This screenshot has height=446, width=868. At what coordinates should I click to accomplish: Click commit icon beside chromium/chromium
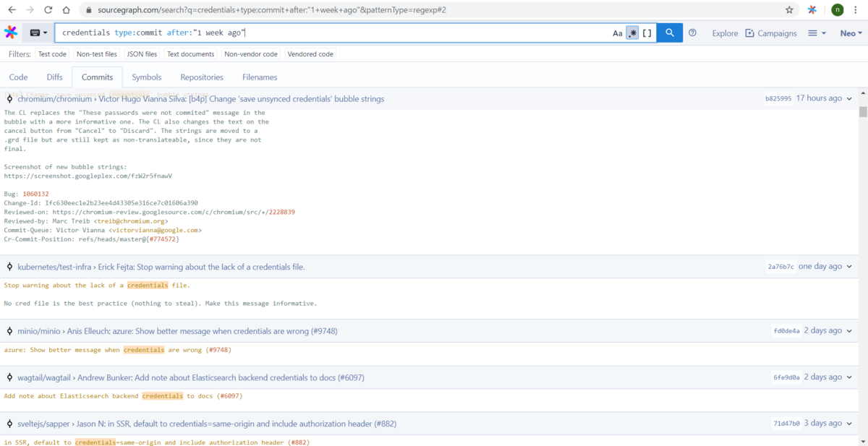click(9, 99)
